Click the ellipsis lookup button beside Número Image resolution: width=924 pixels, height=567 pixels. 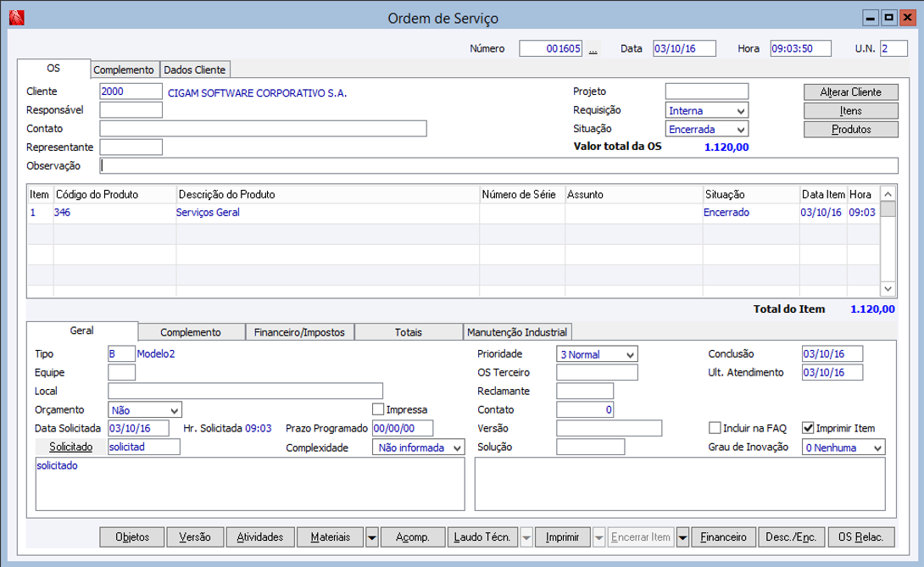[x=593, y=49]
